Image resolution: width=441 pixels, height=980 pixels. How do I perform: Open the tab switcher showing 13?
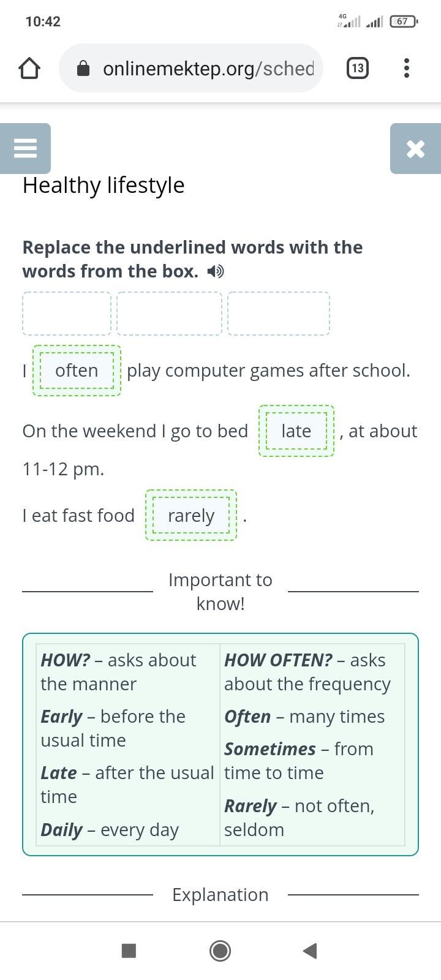(x=358, y=68)
